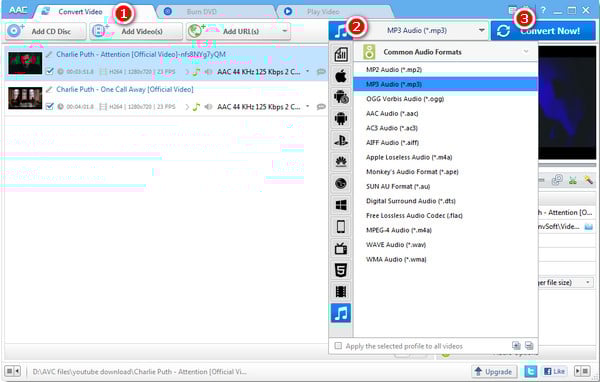600x382 pixels.
Task: Open the output profile music note icon
Action: [339, 31]
